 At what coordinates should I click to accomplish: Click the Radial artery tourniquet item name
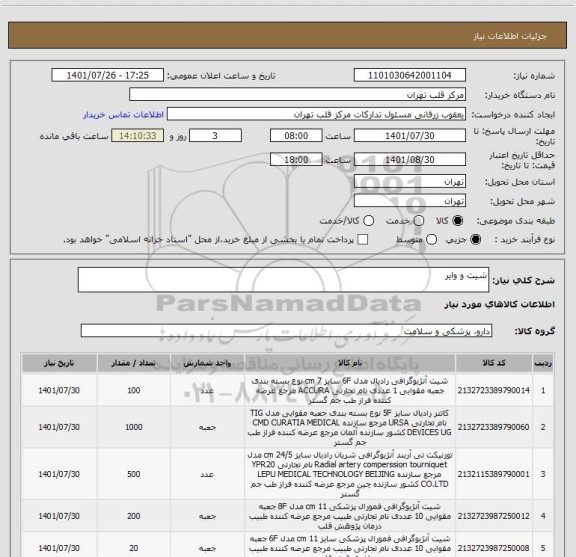pyautogui.click(x=350, y=474)
